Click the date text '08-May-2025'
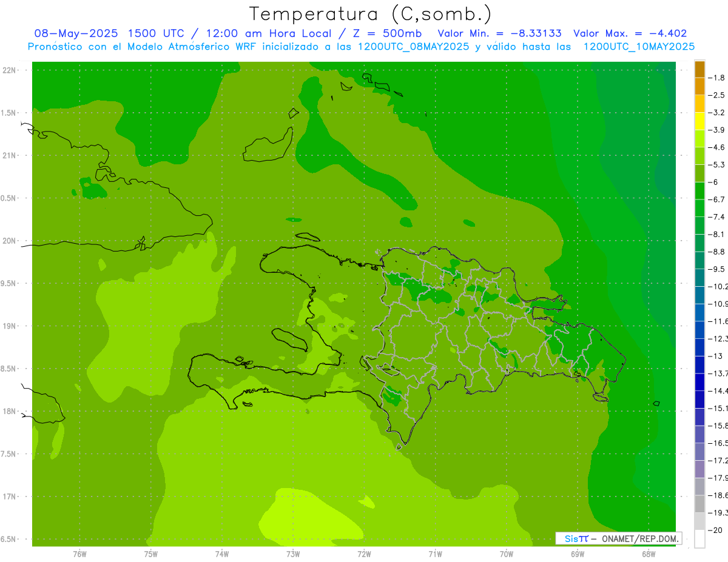 click(x=76, y=33)
